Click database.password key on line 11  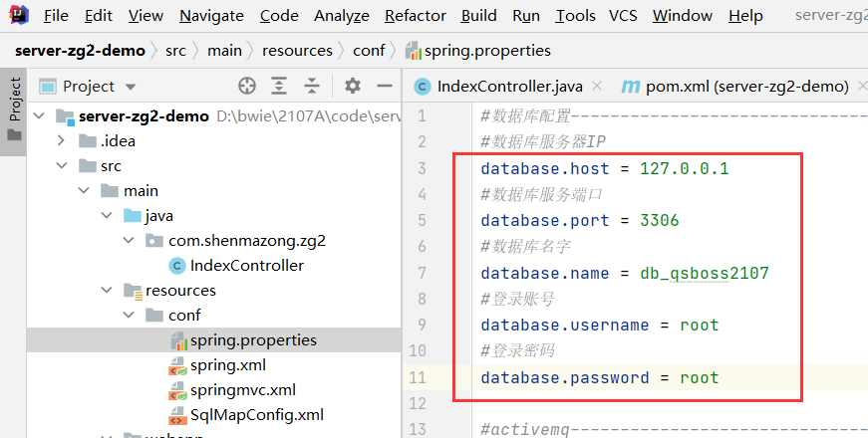click(x=565, y=377)
